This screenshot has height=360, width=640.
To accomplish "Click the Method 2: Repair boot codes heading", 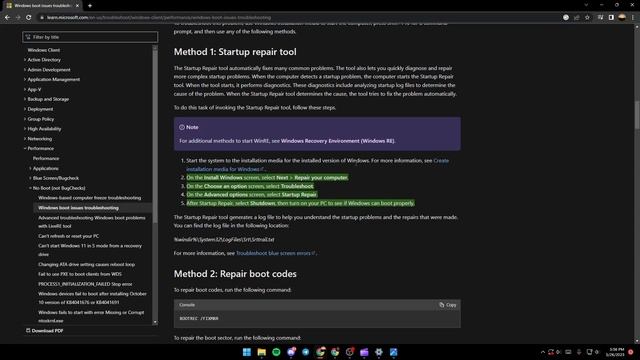I will click(x=235, y=274).
